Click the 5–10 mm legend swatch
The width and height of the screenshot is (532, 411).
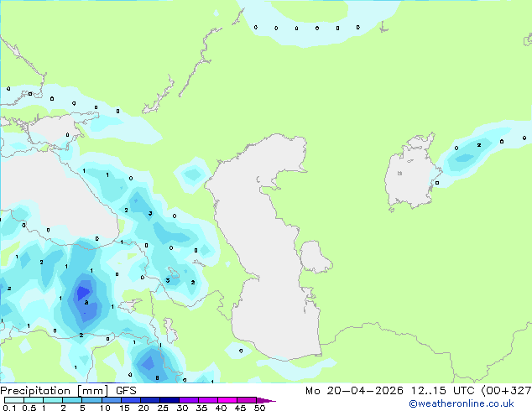point(92,400)
